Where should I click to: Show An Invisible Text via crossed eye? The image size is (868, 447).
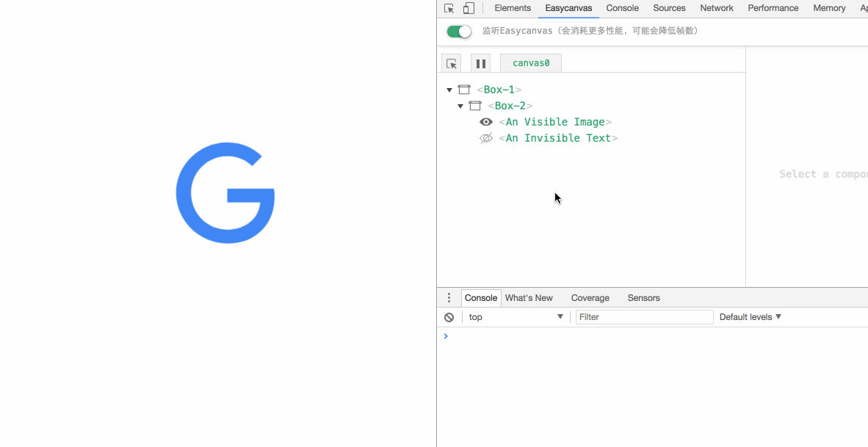tap(486, 138)
